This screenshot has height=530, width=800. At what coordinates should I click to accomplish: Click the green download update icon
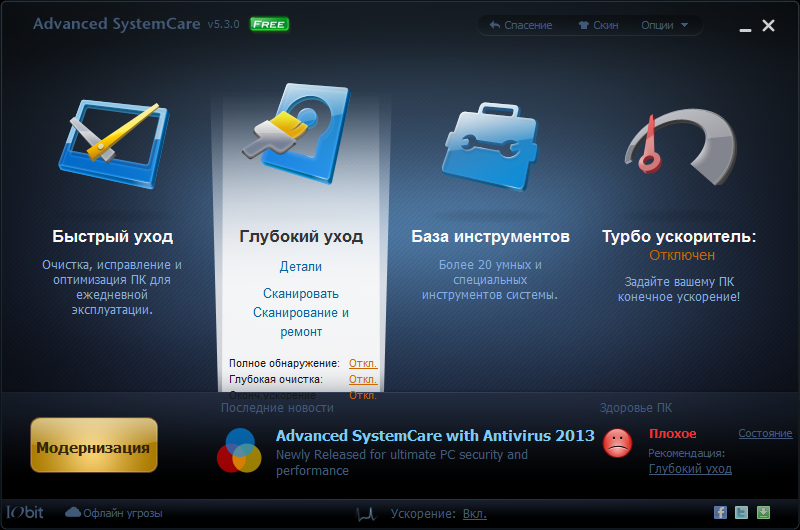pos(763,512)
